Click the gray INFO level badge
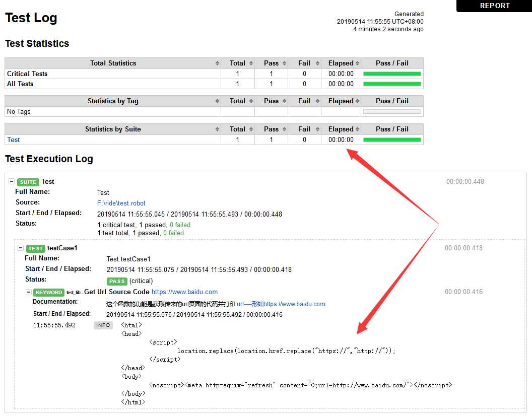Viewport: 532px width, 416px height. [x=103, y=325]
